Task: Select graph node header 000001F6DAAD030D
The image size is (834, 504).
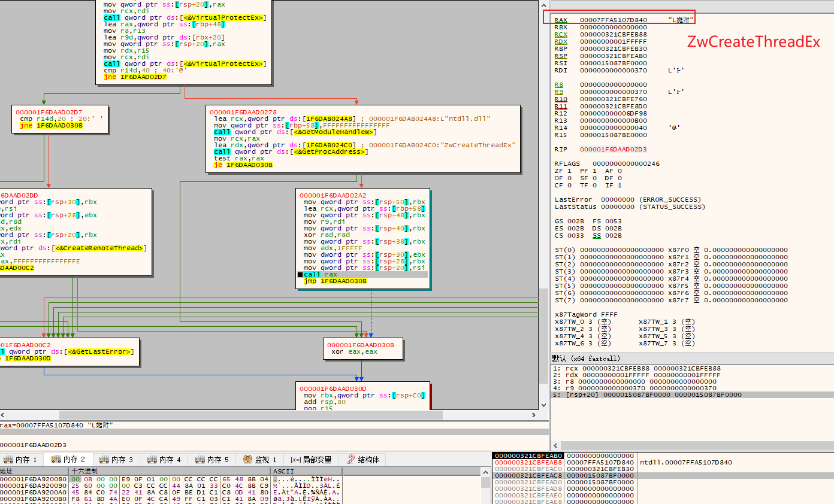Action: (x=333, y=388)
